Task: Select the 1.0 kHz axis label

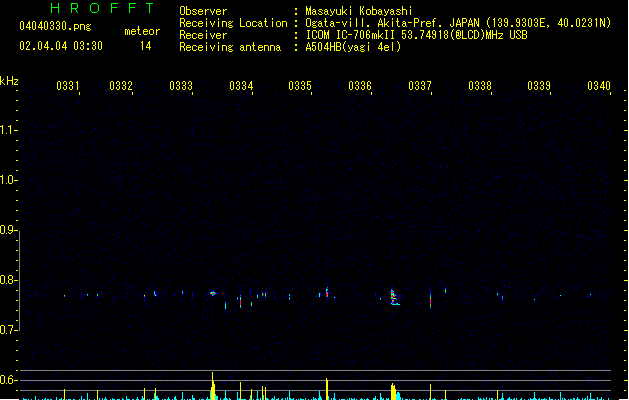Action: click(7, 180)
